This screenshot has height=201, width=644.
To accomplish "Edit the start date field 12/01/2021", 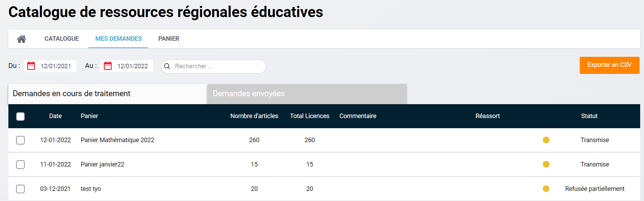I will pos(56,66).
